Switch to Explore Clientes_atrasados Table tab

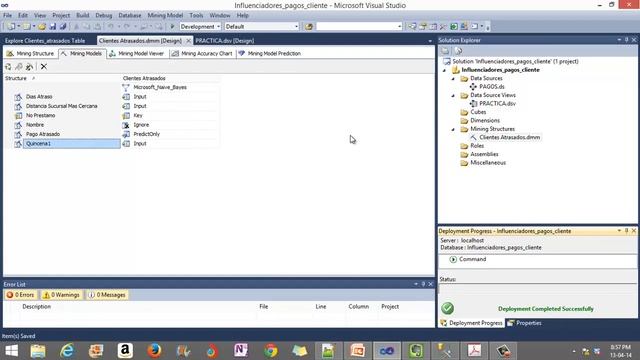click(45, 41)
